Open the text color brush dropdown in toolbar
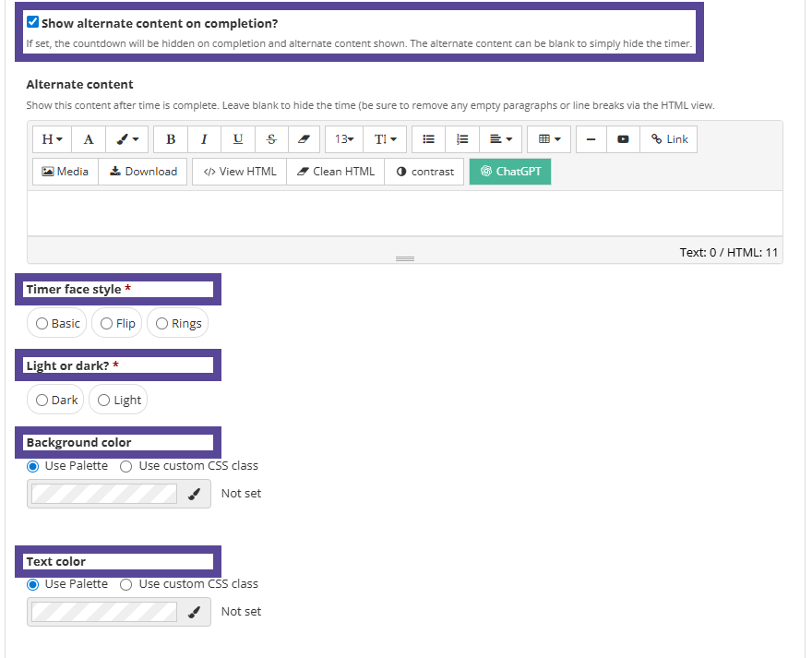This screenshot has width=812, height=658. click(127, 139)
